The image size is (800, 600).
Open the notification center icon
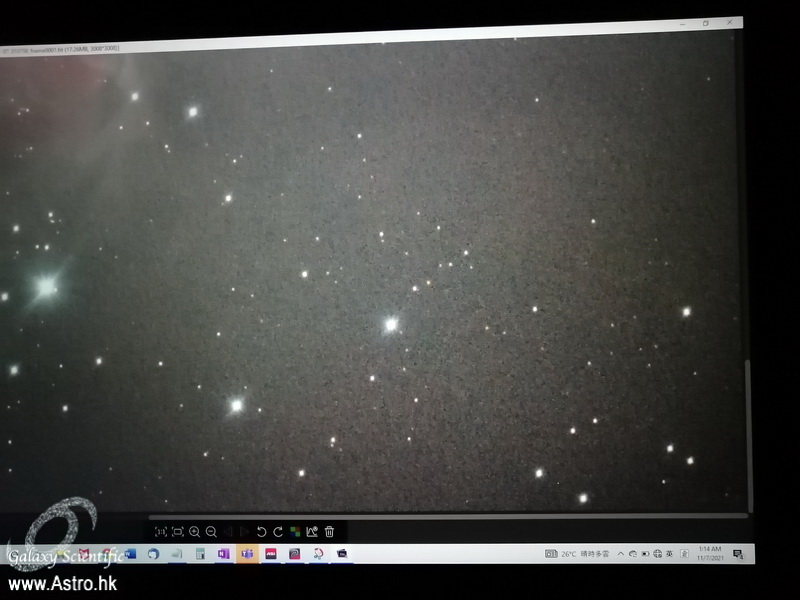738,553
